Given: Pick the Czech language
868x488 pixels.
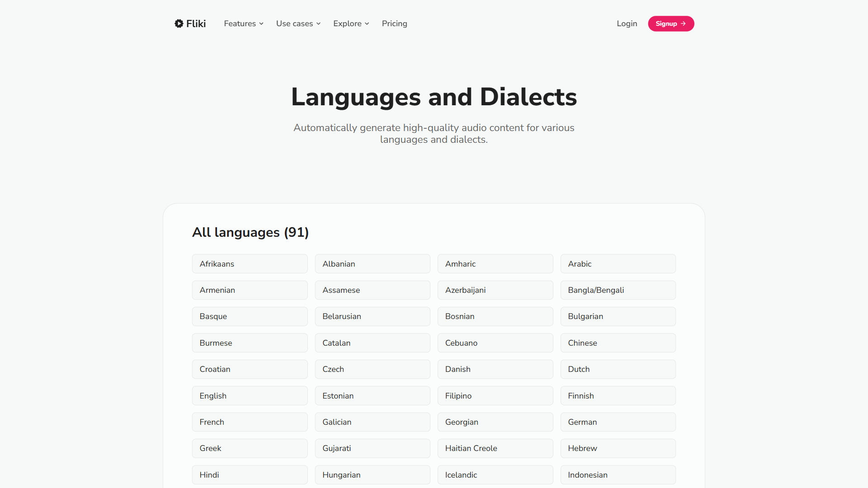Looking at the screenshot, I should (x=373, y=369).
